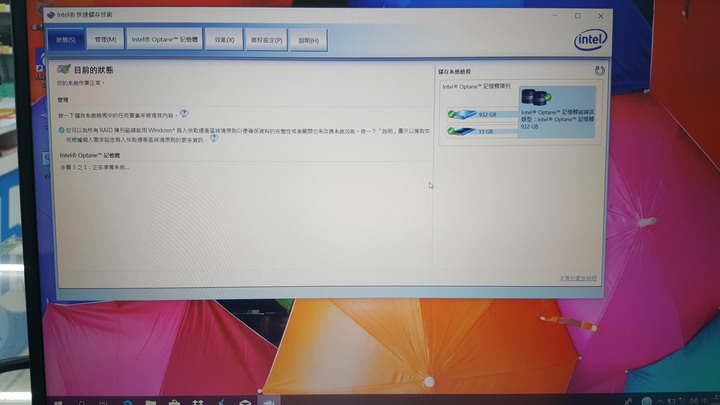Viewport: 720px width, 405px height.
Task: Select the 932 GB disk in the array
Action: coord(482,114)
